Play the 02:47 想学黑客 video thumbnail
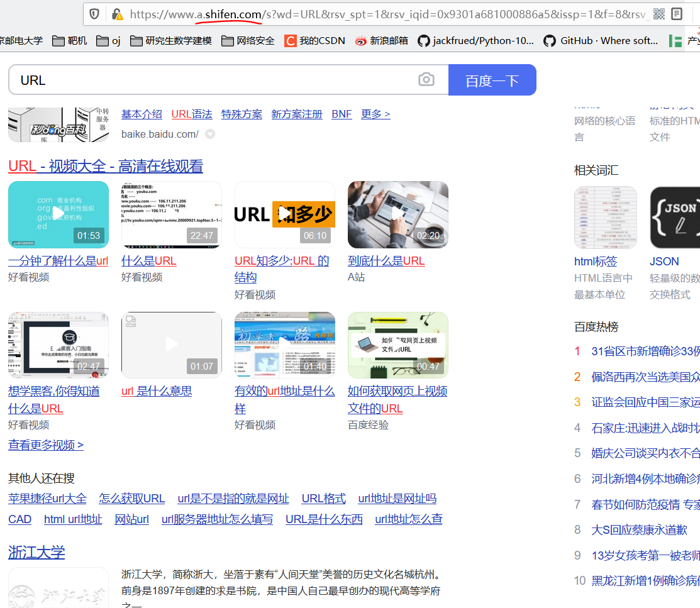Screen dimensions: 700x608 click(x=58, y=345)
